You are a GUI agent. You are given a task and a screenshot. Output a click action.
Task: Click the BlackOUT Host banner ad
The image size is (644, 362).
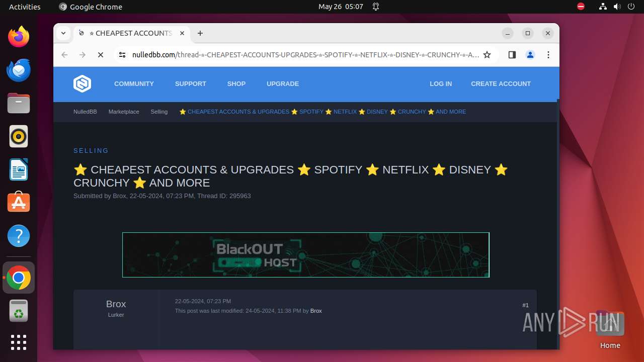[x=306, y=255]
